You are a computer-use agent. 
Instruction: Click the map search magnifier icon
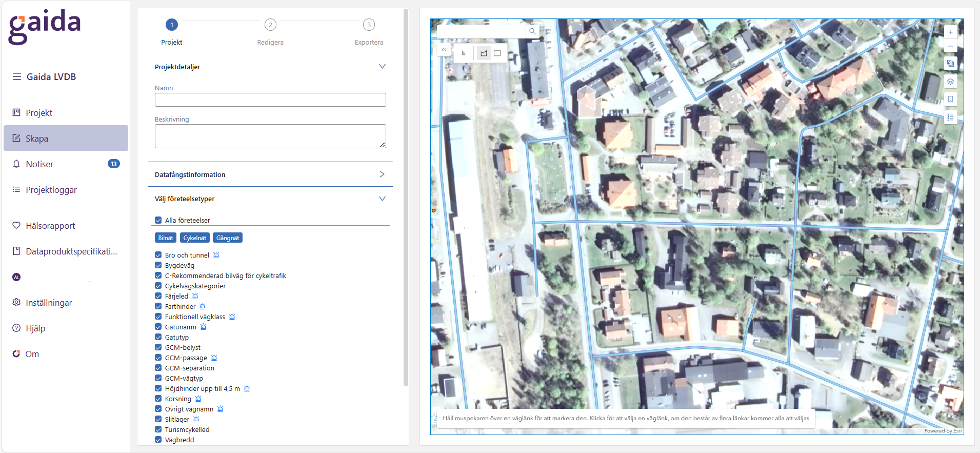pyautogui.click(x=532, y=31)
